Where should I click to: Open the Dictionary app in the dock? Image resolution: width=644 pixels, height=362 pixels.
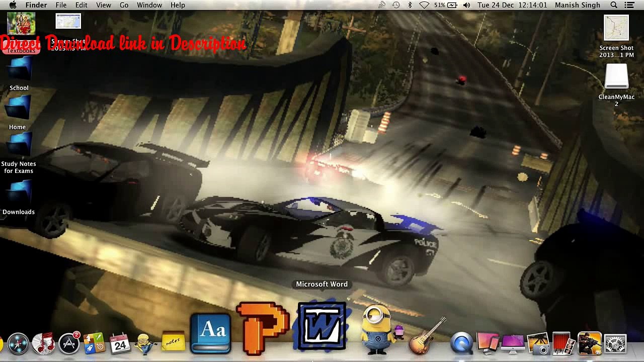pos(211,333)
